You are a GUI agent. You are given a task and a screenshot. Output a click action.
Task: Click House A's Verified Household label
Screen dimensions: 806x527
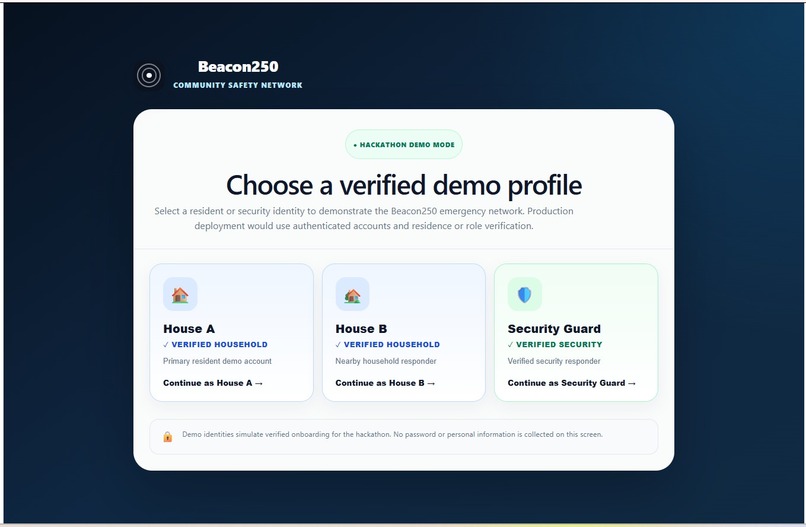(x=215, y=344)
